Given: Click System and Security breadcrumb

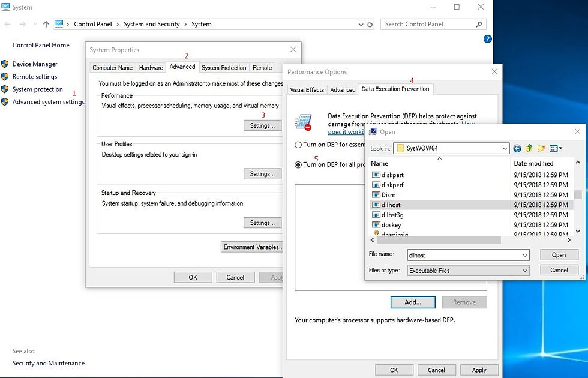Looking at the screenshot, I should coord(151,25).
